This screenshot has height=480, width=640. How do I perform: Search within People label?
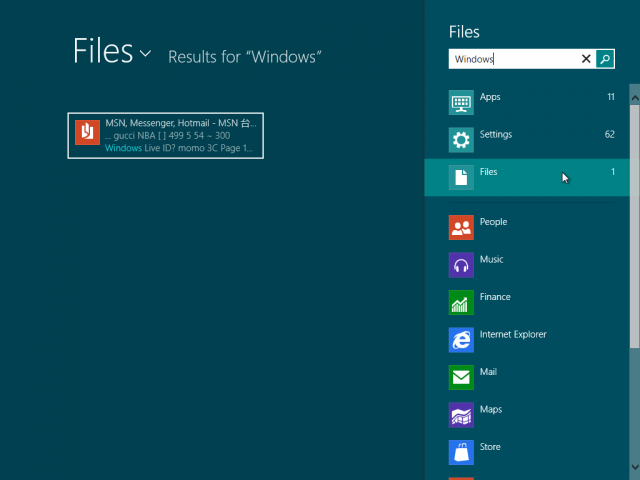(493, 222)
